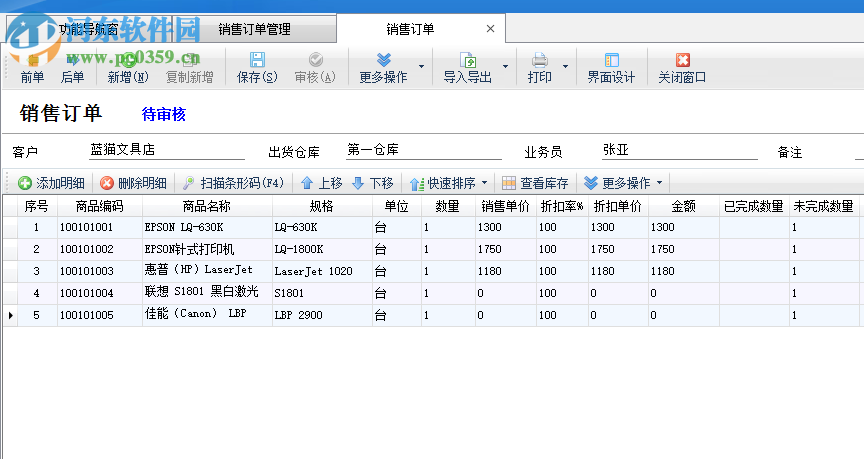Go to previous order (前单)

click(x=32, y=68)
